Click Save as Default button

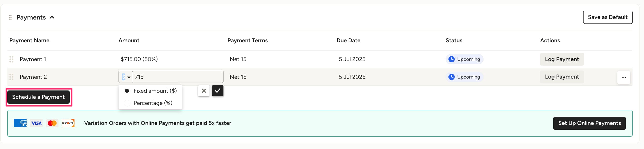click(x=608, y=17)
